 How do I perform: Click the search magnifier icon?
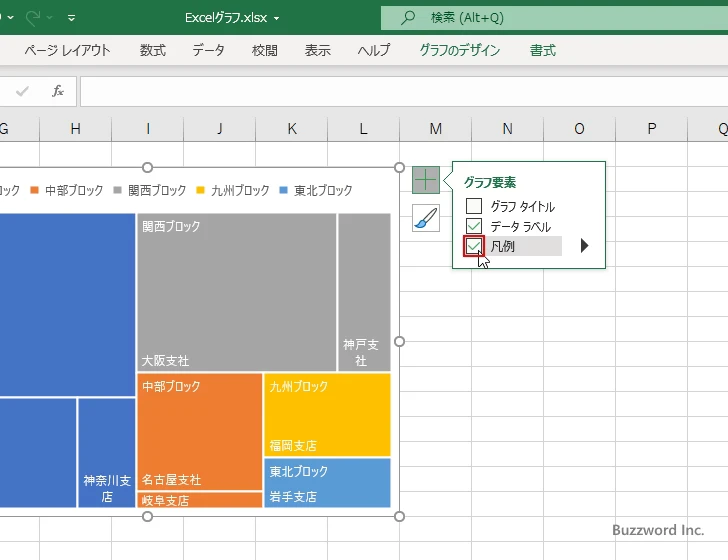click(408, 18)
